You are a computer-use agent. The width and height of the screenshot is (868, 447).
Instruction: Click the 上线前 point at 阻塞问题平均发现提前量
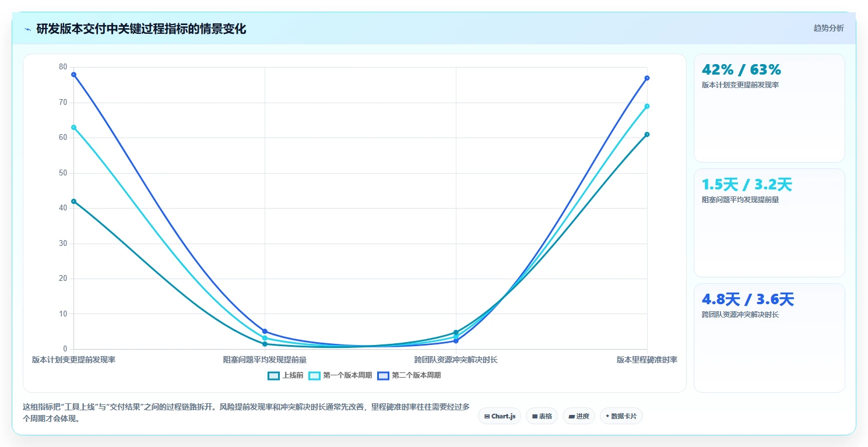(x=265, y=344)
